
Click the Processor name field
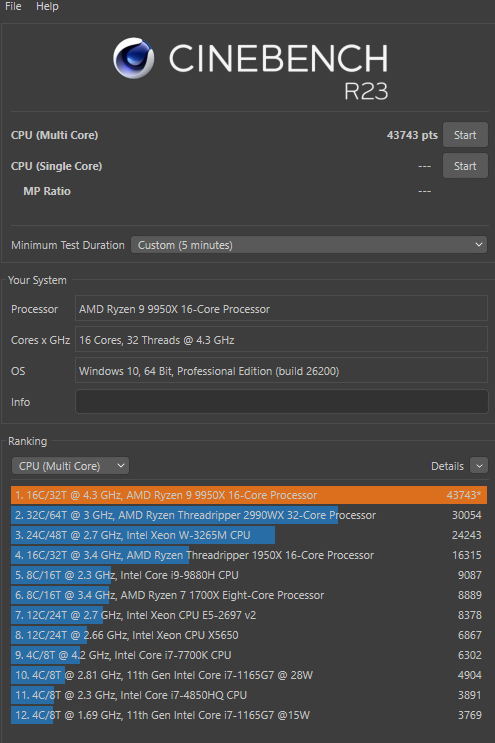281,309
